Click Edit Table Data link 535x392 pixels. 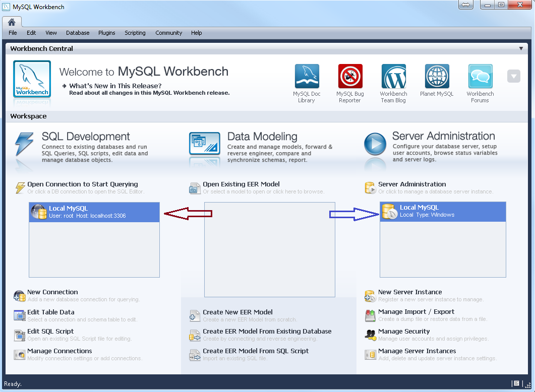(x=51, y=312)
